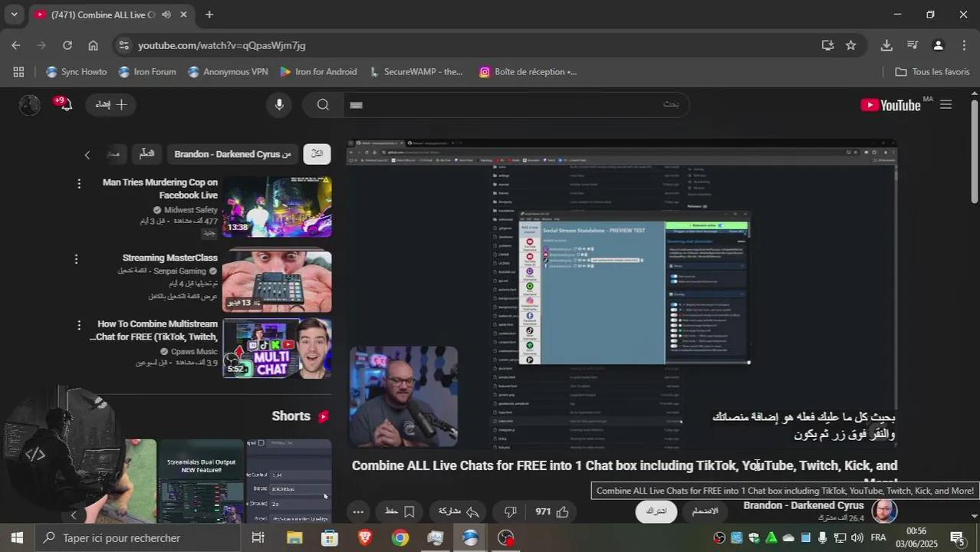Open the Tous les favoris folder
This screenshot has height=552, width=980.
click(932, 71)
